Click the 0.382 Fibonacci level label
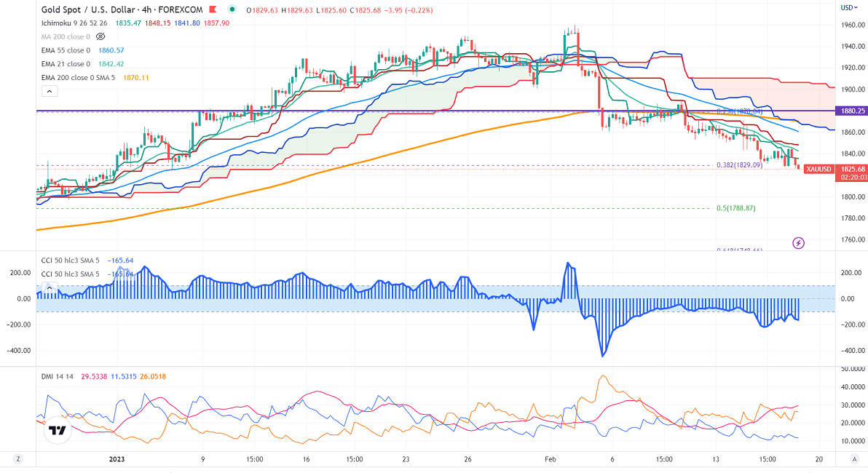Screen dimensions: 868x473 [738, 165]
